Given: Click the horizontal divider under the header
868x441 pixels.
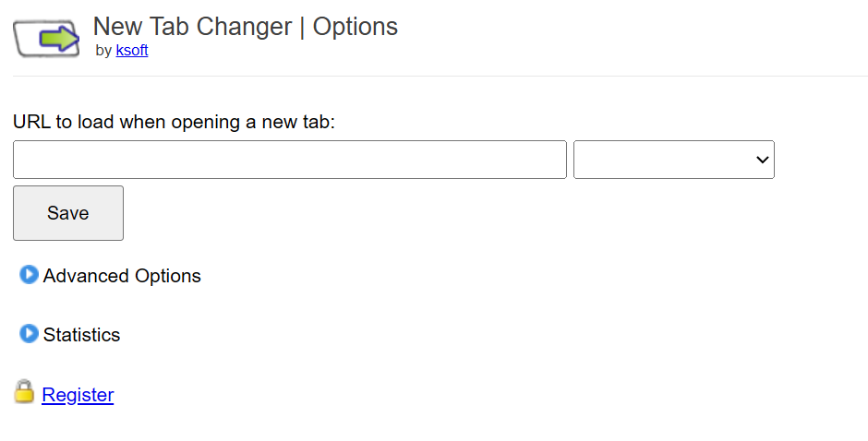Looking at the screenshot, I should point(440,76).
